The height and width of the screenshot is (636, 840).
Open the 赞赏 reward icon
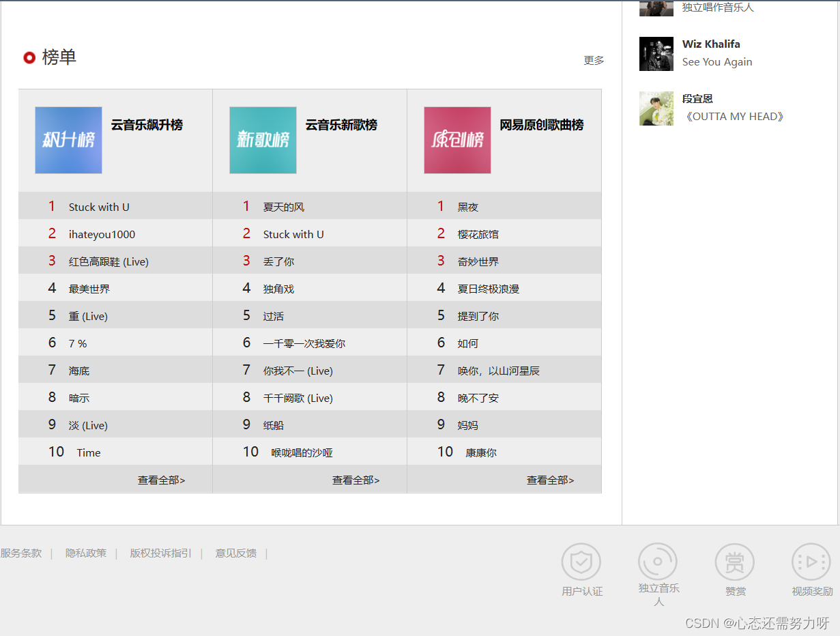pos(735,562)
